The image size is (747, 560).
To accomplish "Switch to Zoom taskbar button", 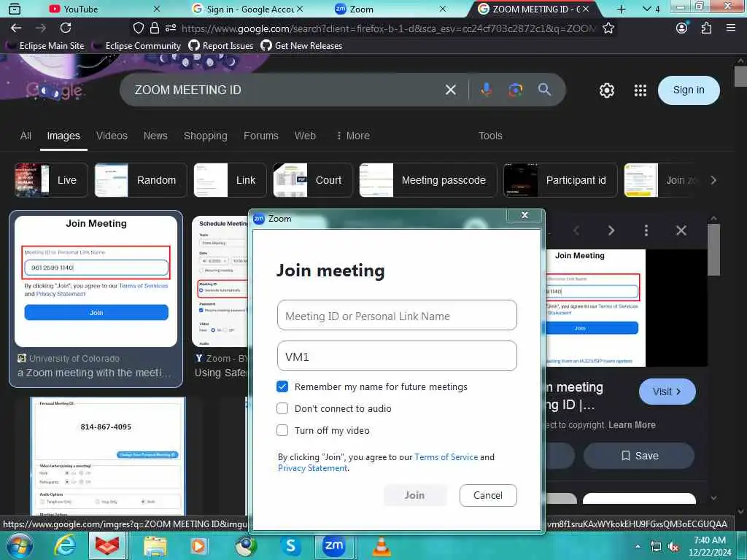I will (x=333, y=545).
